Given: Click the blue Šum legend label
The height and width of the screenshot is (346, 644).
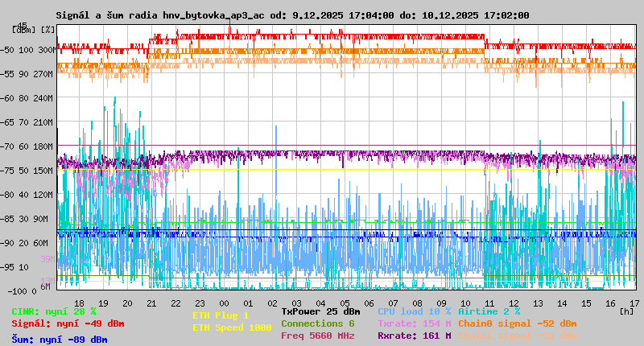Looking at the screenshot, I should 60,340.
